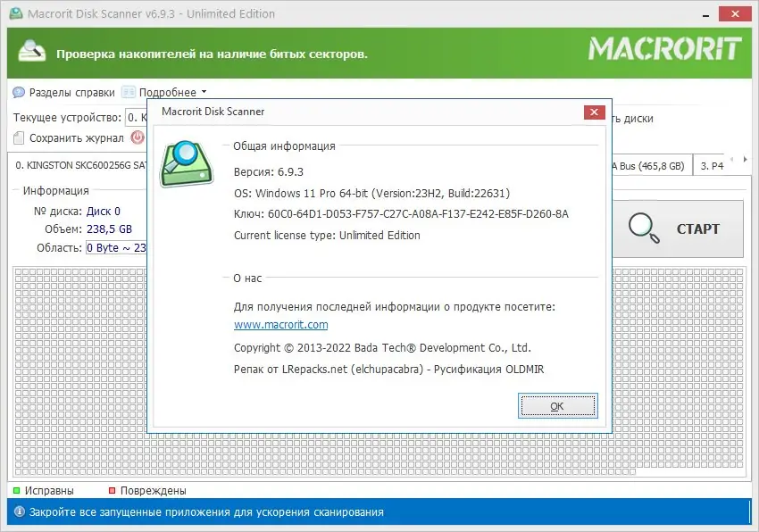This screenshot has height=532, width=759.
Task: Select the Bus (465,8 GB) disk tab
Action: click(x=652, y=166)
